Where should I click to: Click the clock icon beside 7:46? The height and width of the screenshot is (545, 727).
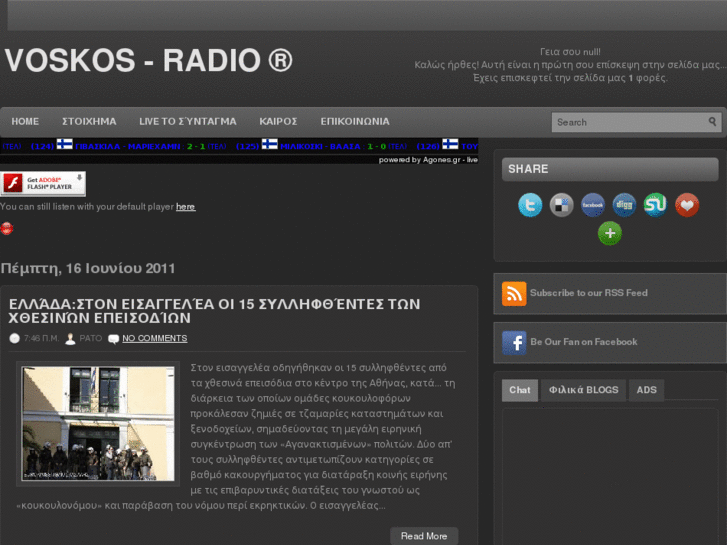[14, 339]
